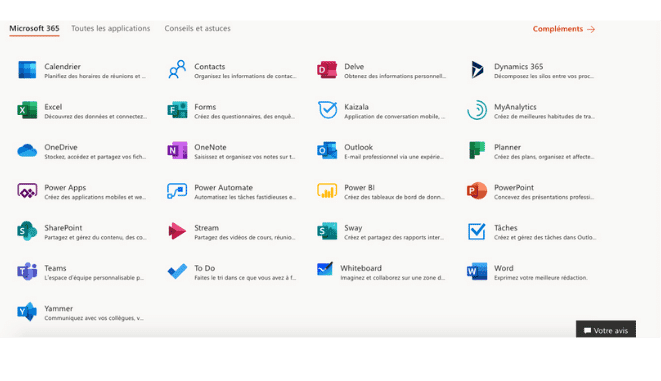Click the 'Dynamics 365' title text
Viewport: 661px width, 381px height.
(519, 67)
